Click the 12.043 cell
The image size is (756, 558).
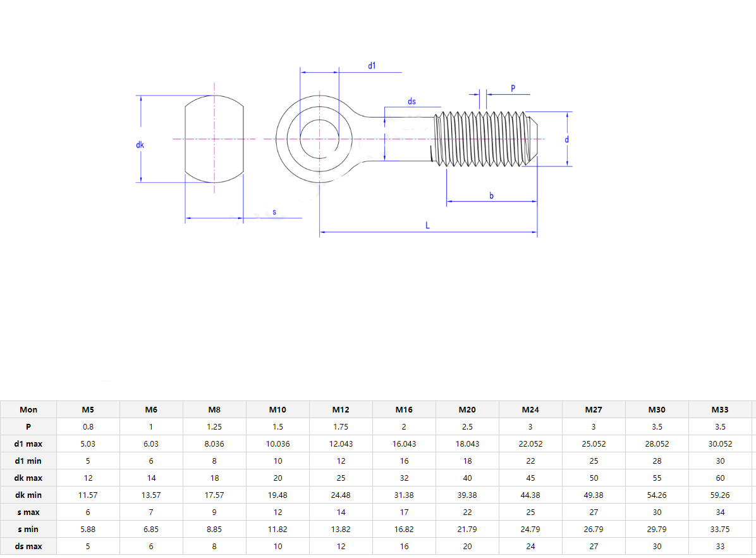[341, 443]
